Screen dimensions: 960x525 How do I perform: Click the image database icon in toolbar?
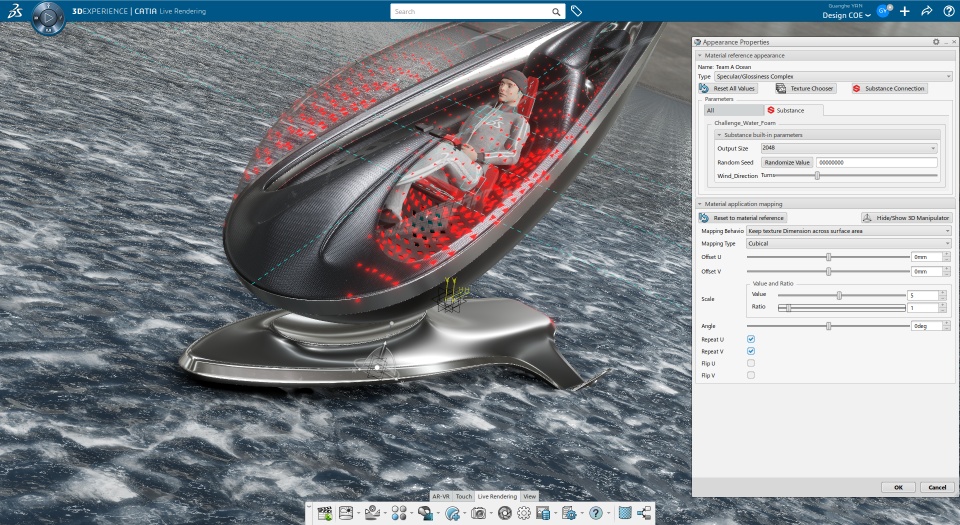tap(542, 513)
